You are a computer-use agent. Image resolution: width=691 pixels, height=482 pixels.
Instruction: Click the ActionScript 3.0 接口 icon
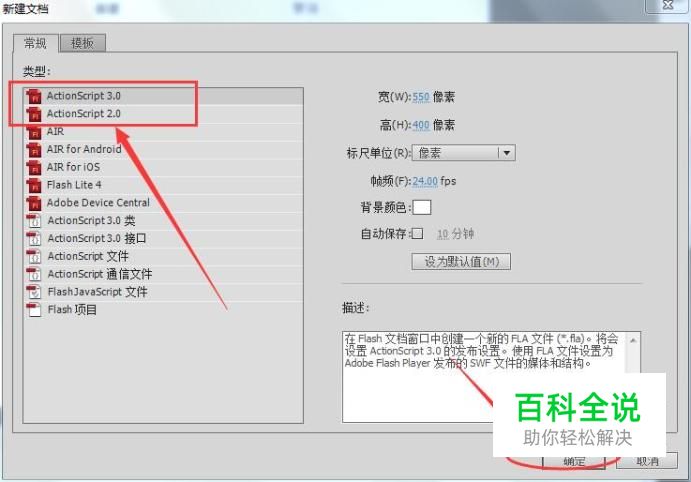[33, 239]
